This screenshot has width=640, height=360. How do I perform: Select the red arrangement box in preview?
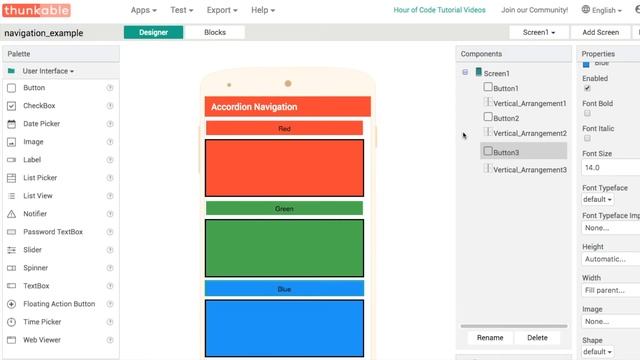point(284,168)
